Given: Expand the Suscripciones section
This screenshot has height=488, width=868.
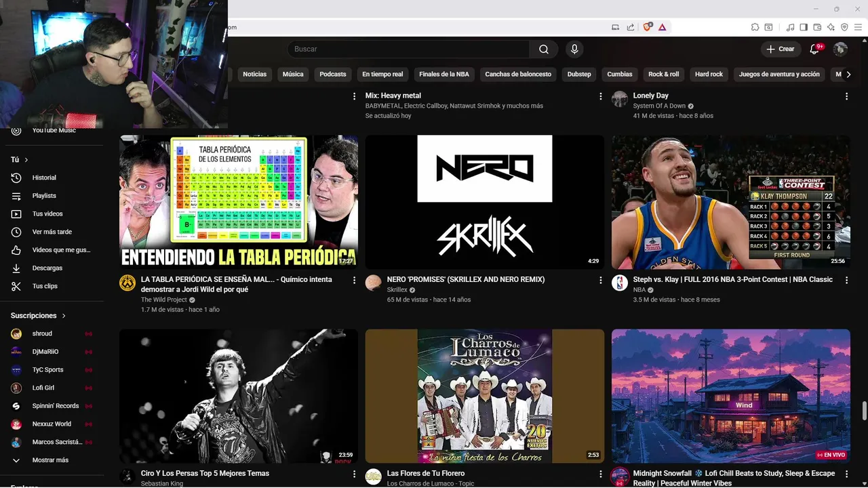Looking at the screenshot, I should [x=39, y=316].
